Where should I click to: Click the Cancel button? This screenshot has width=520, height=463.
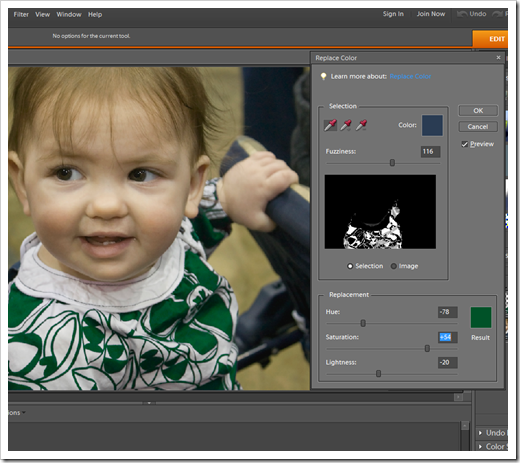478,127
